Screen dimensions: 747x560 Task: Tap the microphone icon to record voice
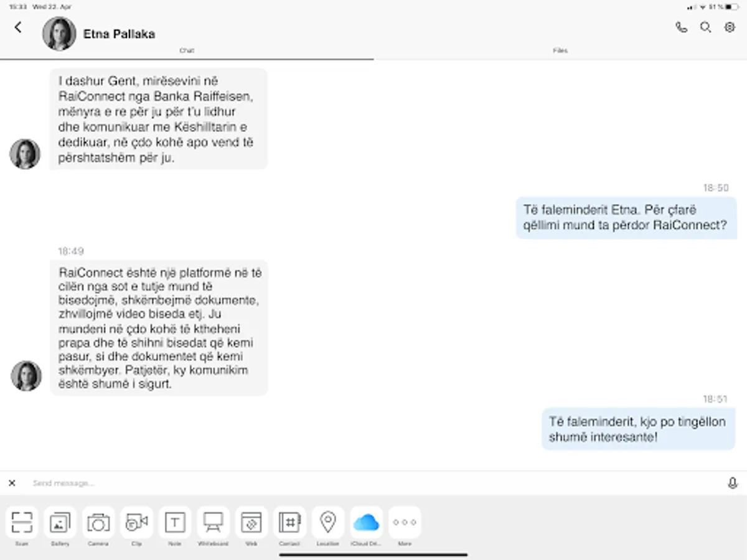733,483
